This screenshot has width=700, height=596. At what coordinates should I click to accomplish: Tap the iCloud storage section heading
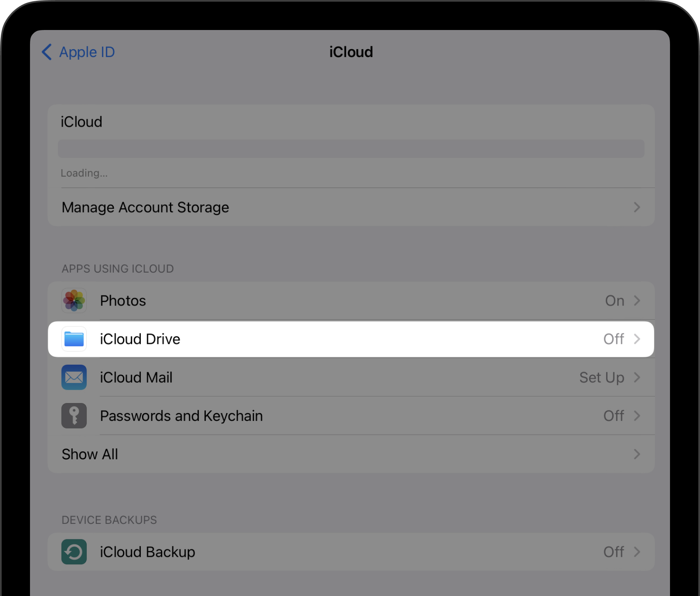82,122
